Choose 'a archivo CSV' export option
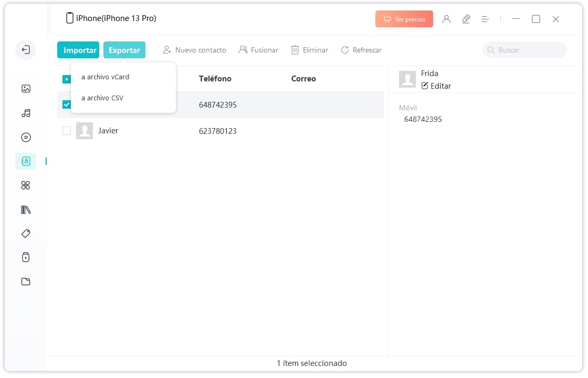588x378 pixels. (103, 98)
